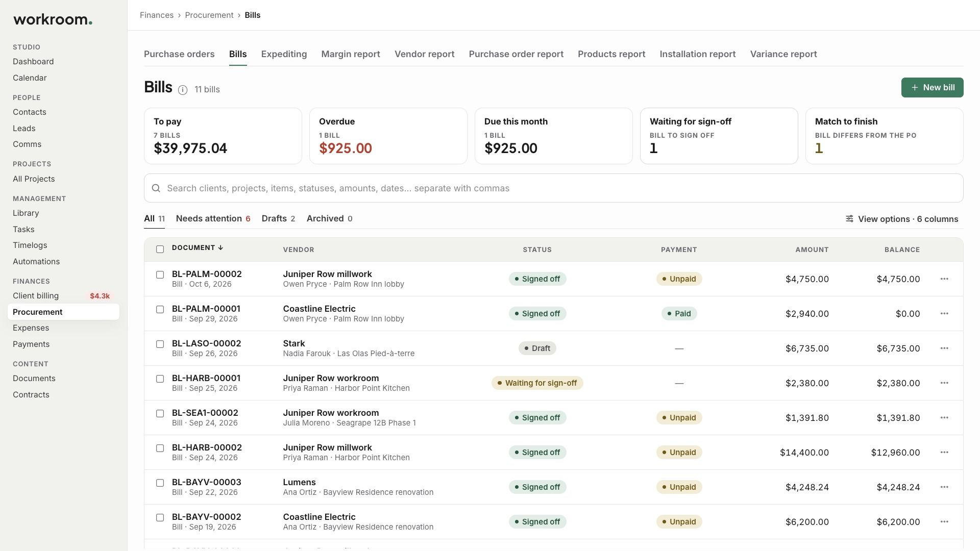The image size is (980, 551).
Task: Open the row menu for BL-PALM-00001
Action: (x=944, y=314)
